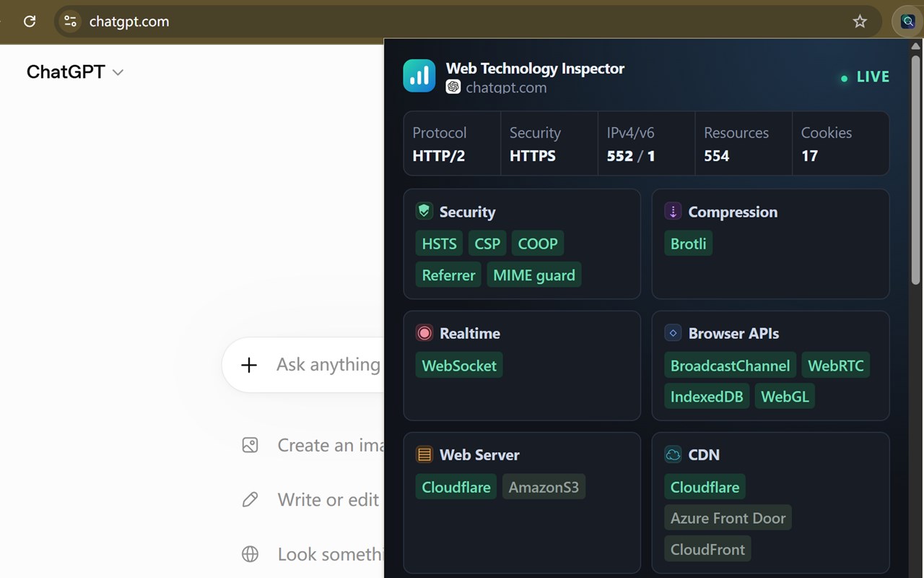Click the Web Technology Inspector logo

[419, 76]
